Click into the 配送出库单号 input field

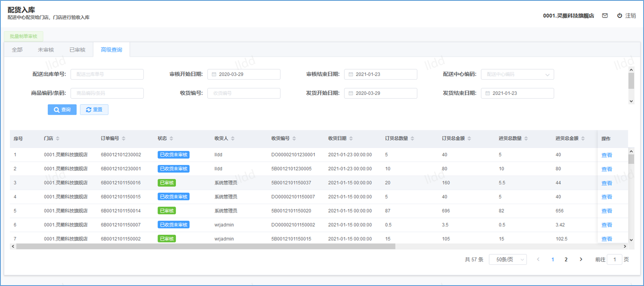[107, 75]
